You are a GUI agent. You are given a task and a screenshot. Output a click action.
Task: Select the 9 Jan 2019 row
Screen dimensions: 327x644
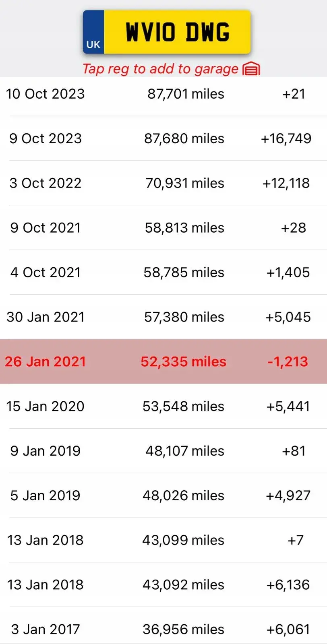[163, 451]
